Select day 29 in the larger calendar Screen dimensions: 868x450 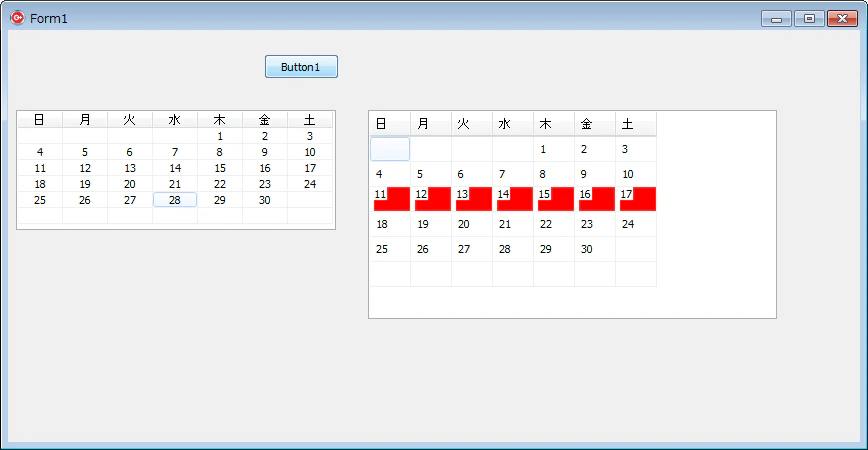coord(554,249)
